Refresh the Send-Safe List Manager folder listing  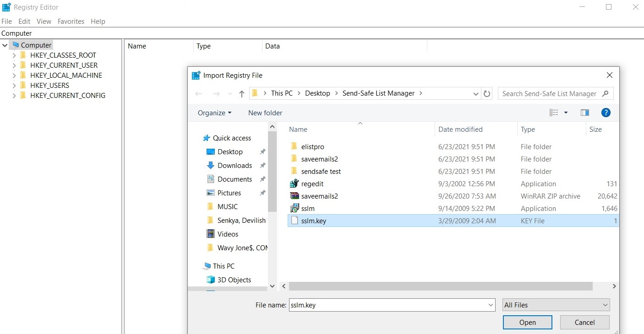point(487,94)
